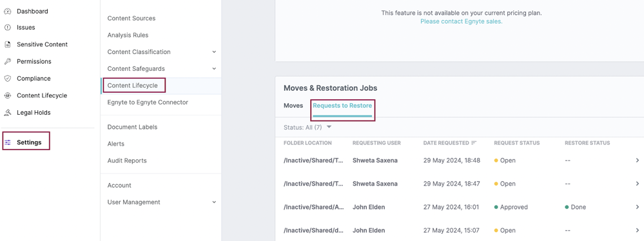Image resolution: width=644 pixels, height=241 pixels.
Task: Expand the Content Classification chevron
Action: click(x=214, y=52)
